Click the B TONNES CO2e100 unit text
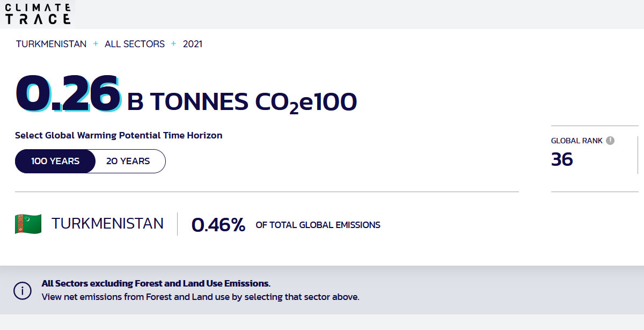Viewport: 644px width, 330px height. pos(242,102)
